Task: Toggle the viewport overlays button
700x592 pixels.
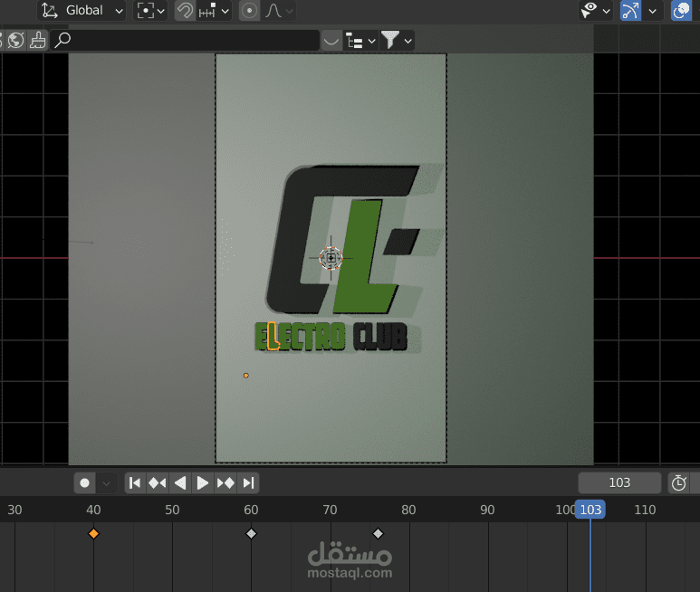Action: click(x=681, y=10)
